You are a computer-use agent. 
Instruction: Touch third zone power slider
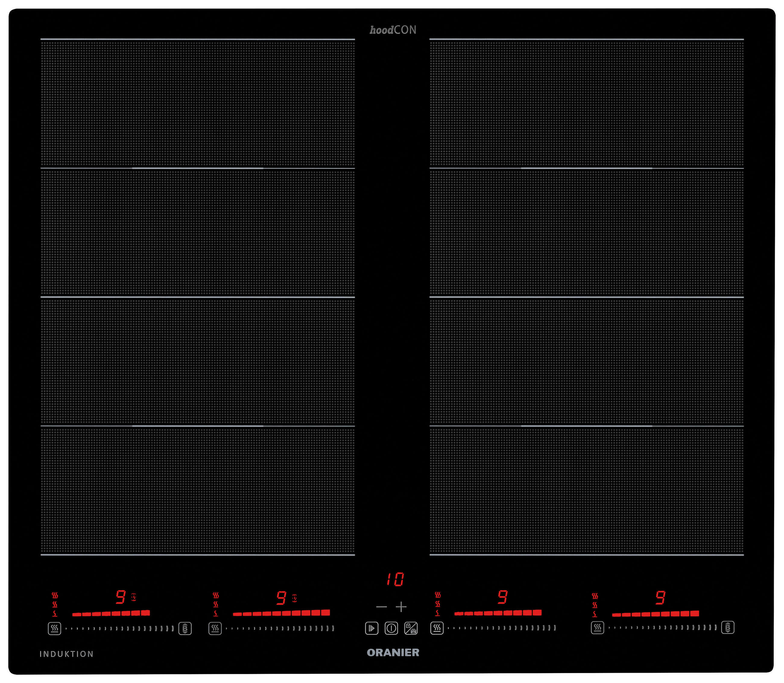tap(501, 628)
